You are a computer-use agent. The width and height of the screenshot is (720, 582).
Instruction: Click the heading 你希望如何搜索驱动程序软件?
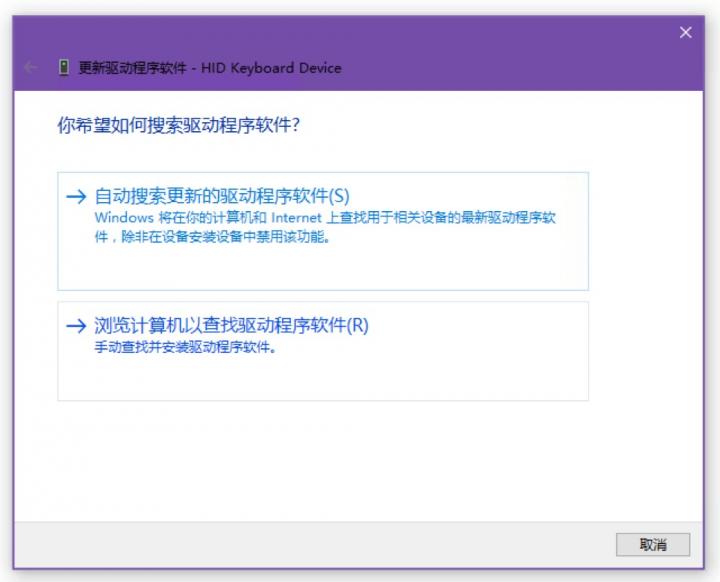coord(179,125)
